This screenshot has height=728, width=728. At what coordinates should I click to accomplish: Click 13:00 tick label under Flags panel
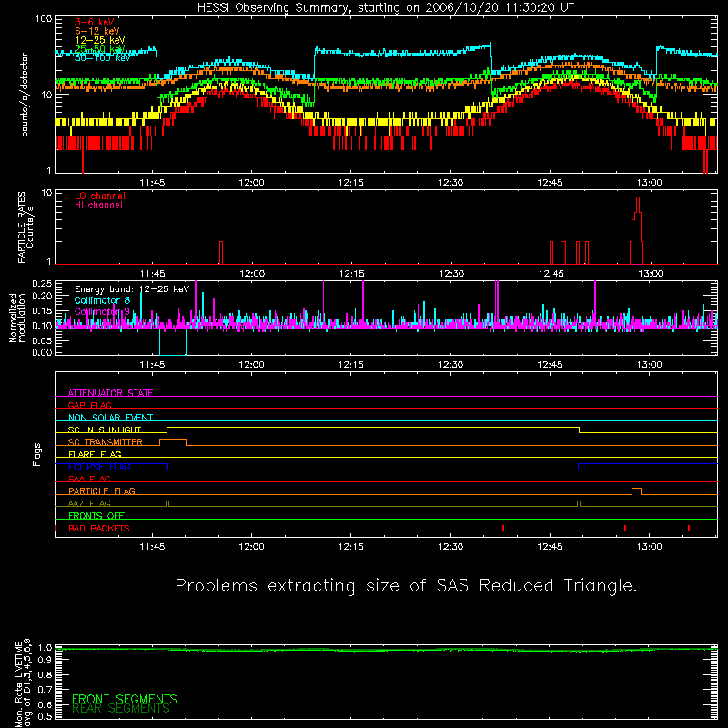click(650, 547)
